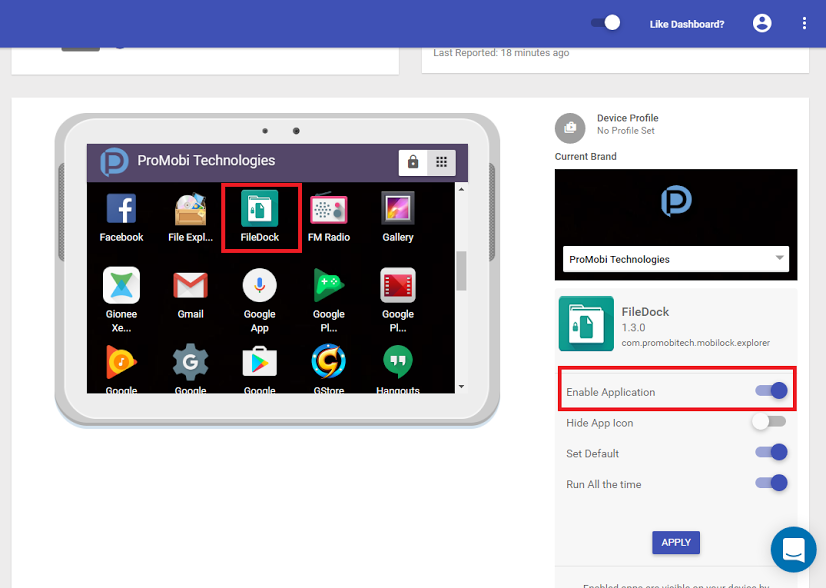This screenshot has height=588, width=826.
Task: Toggle Enable Application switch
Action: (772, 390)
